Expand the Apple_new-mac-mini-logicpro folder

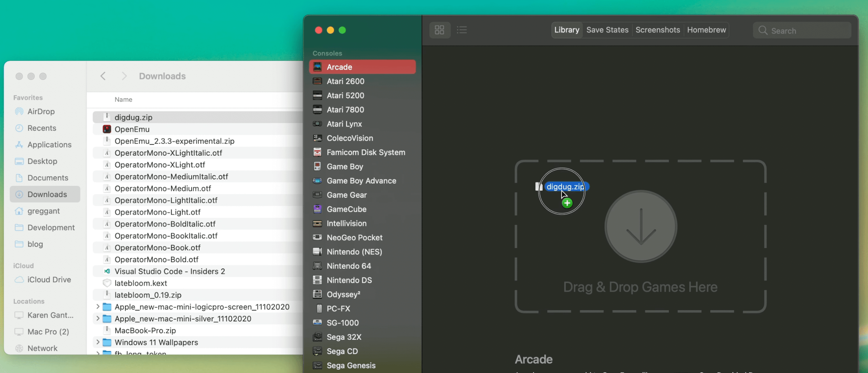click(x=96, y=307)
